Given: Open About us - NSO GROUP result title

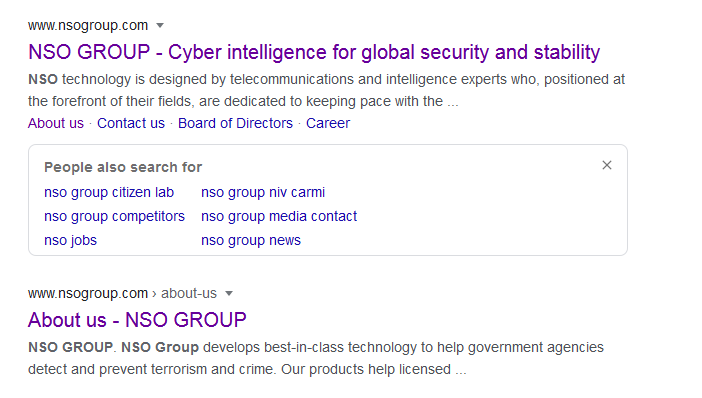Looking at the screenshot, I should point(137,320).
